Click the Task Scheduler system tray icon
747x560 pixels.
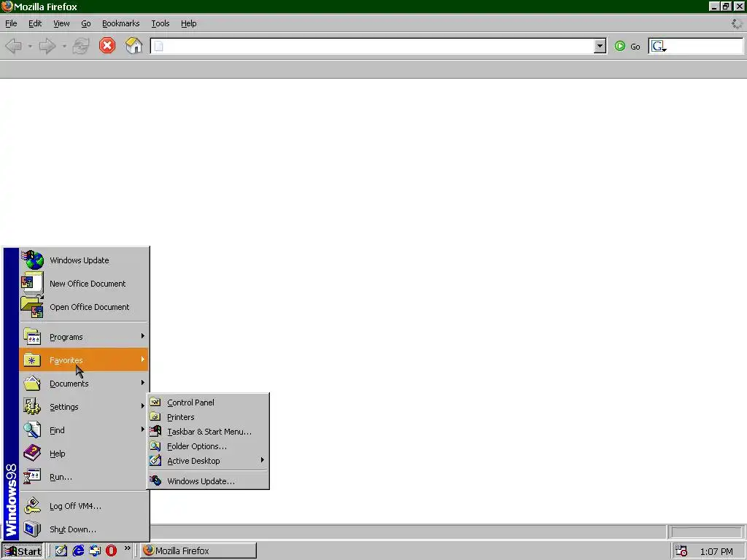[x=681, y=551]
